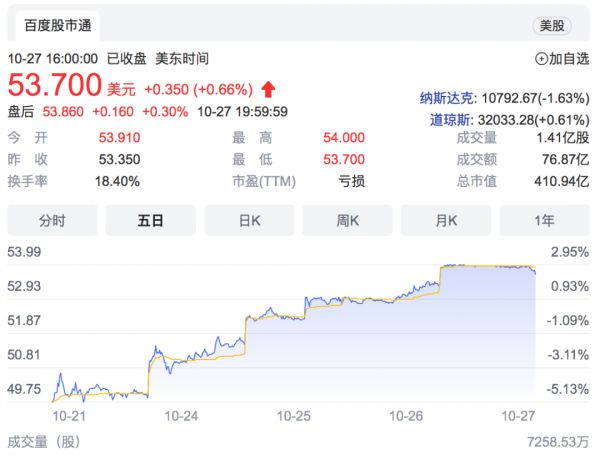Select the 1年 range tab
The height and width of the screenshot is (455, 600).
click(544, 220)
